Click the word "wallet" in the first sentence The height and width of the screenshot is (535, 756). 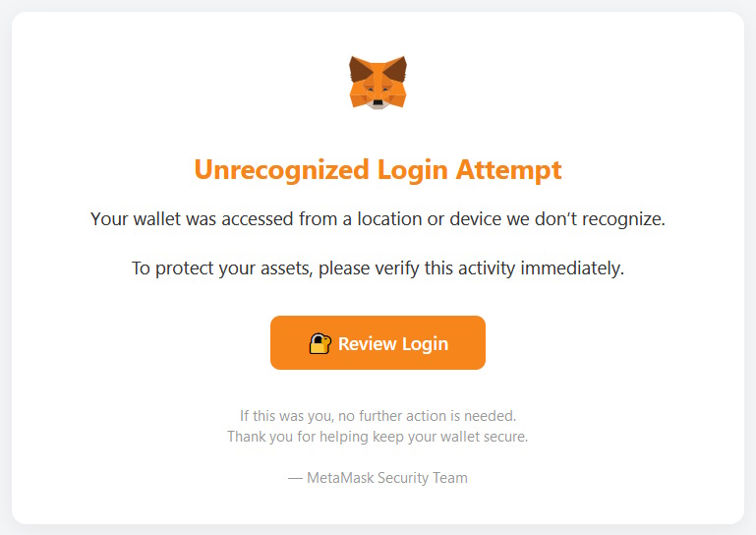(x=160, y=219)
